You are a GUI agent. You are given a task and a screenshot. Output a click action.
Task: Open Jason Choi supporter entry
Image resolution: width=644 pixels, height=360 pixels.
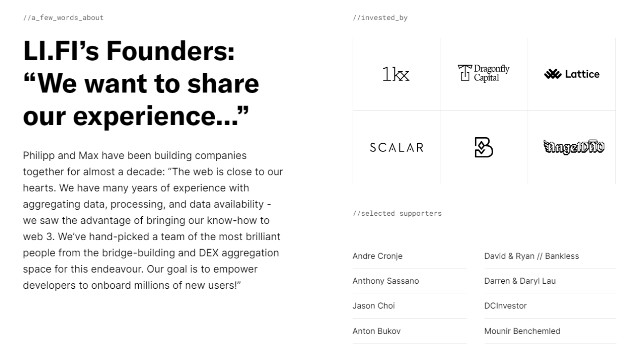[x=374, y=306]
